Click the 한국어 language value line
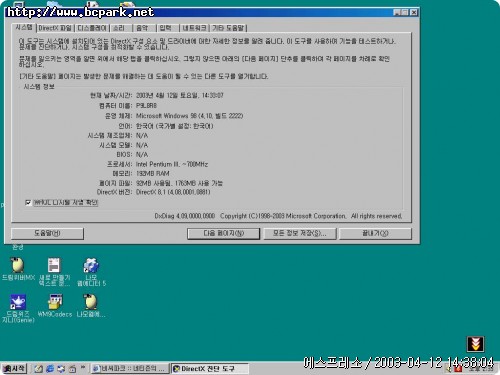This screenshot has width=500, height=375. pyautogui.click(x=174, y=126)
